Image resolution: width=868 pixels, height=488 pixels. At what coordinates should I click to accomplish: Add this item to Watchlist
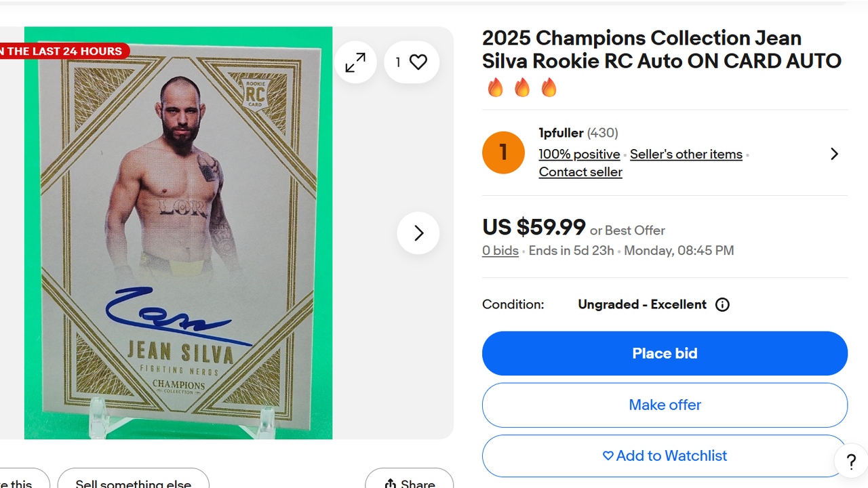(665, 456)
